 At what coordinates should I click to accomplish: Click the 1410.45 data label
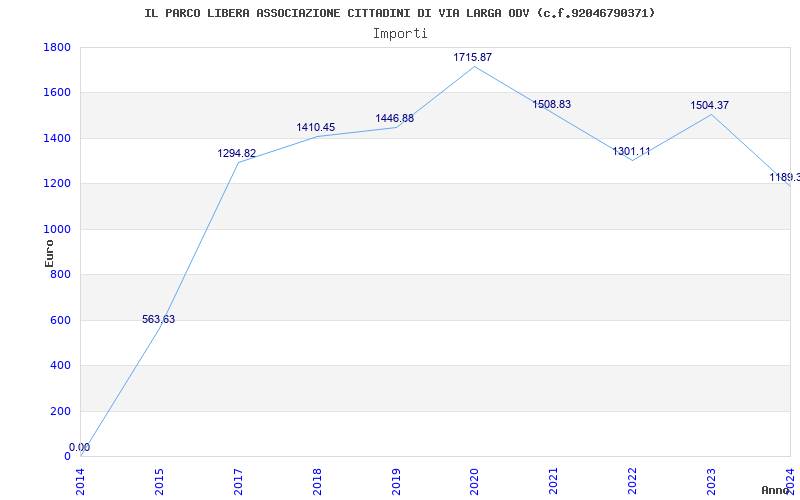[x=316, y=128]
